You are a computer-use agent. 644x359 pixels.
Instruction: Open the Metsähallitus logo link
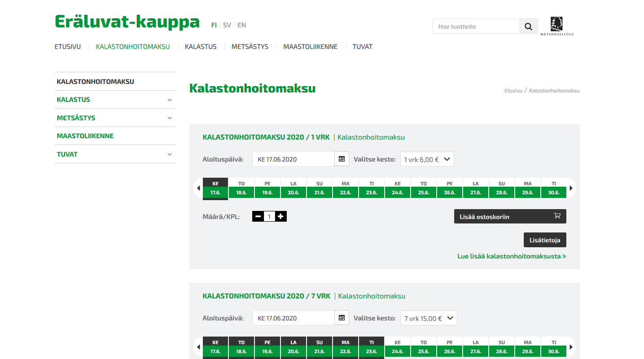coord(556,26)
